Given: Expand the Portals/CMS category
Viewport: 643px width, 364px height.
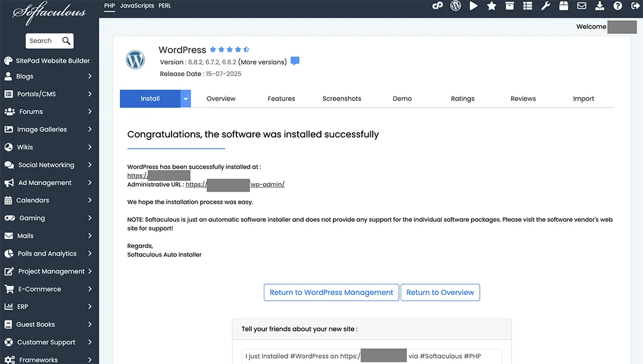Looking at the screenshot, I should [x=49, y=94].
